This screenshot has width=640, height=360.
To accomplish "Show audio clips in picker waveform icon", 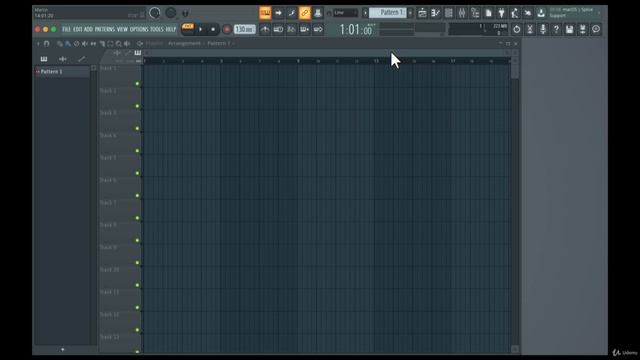I will point(62,59).
